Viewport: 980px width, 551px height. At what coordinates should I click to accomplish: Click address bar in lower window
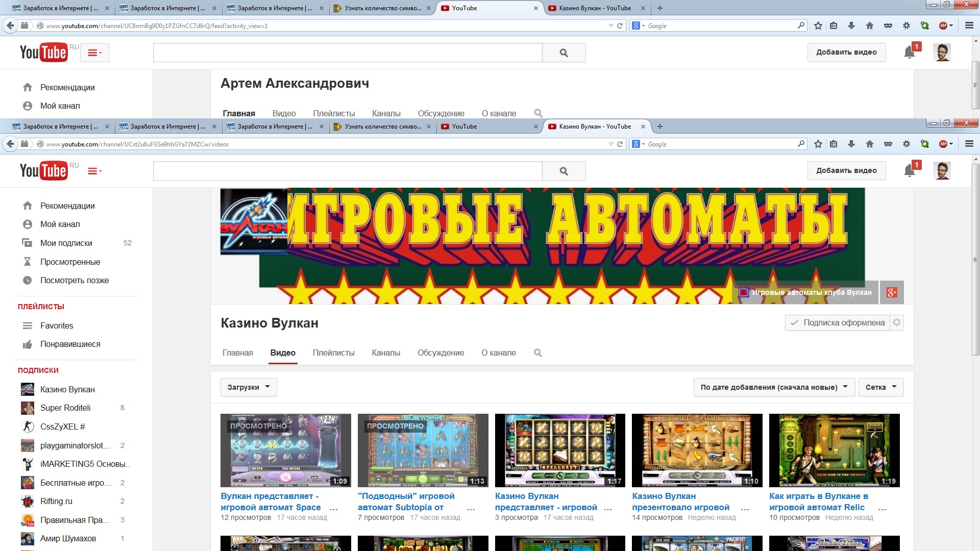pos(327,144)
